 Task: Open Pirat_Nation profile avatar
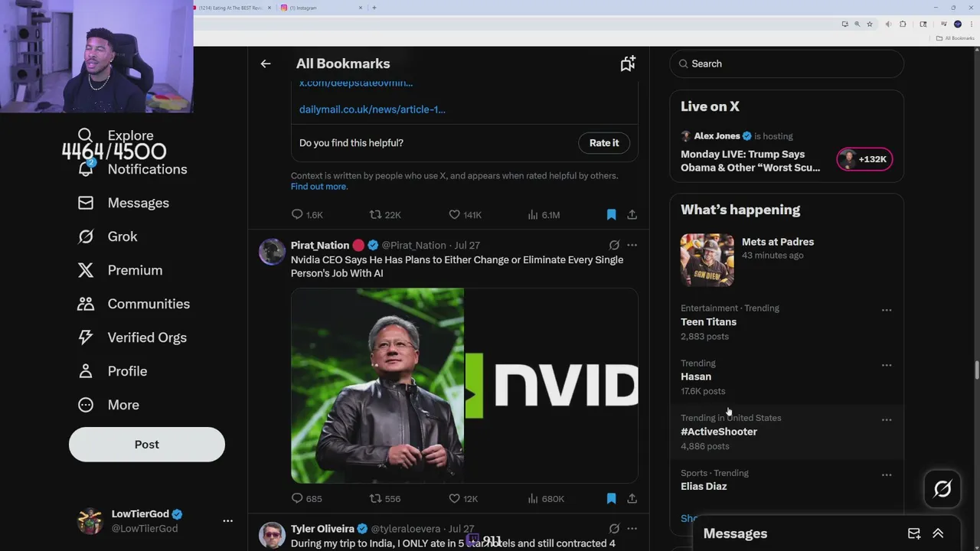coord(272,252)
